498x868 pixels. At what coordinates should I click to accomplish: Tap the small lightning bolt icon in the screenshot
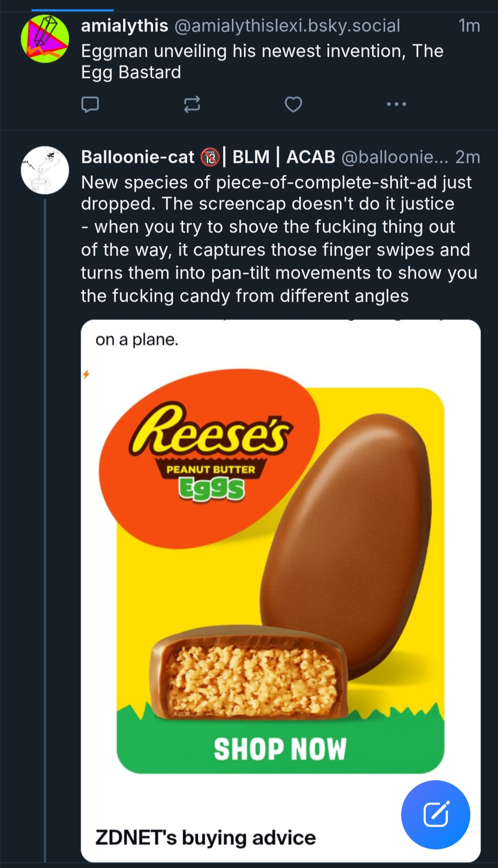[86, 374]
